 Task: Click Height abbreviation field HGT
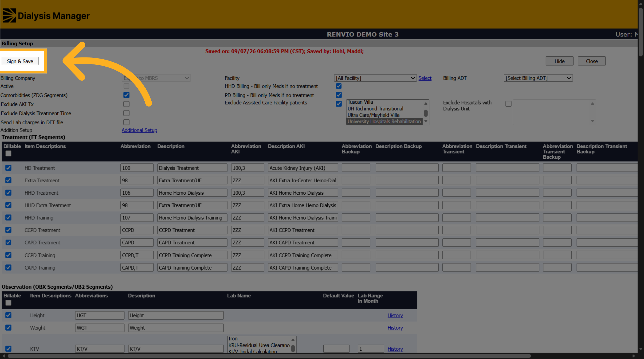pos(100,315)
